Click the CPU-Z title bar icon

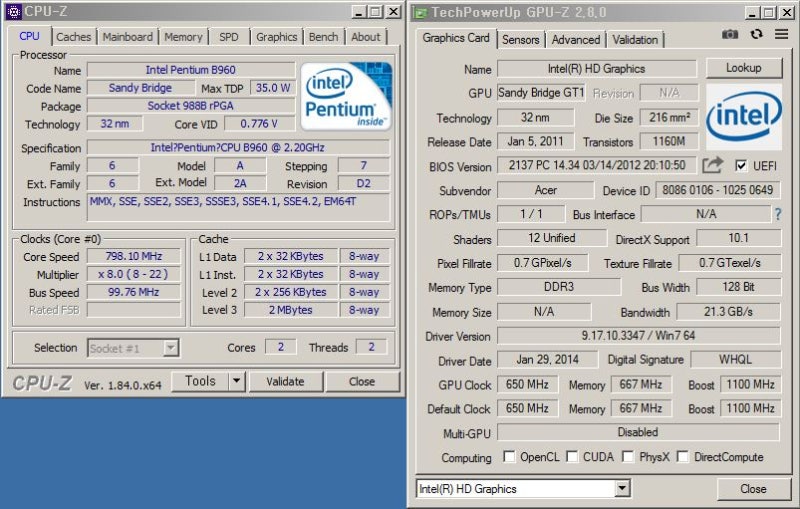point(13,11)
